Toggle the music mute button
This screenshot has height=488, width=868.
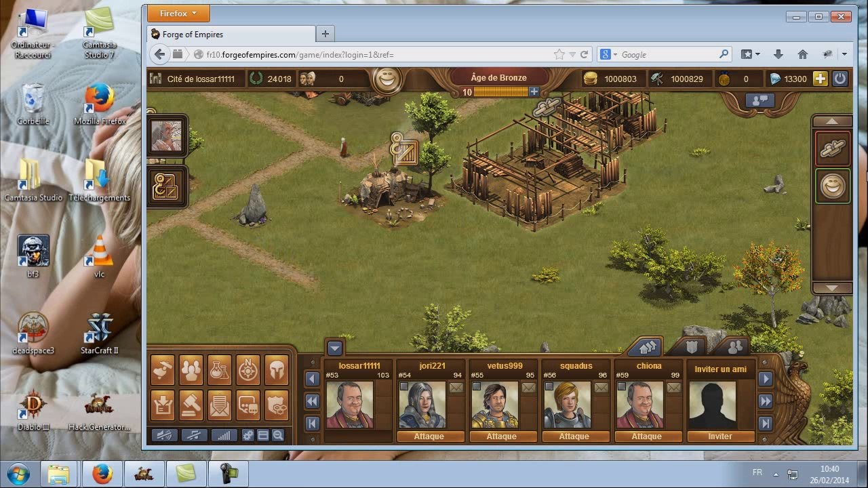194,435
